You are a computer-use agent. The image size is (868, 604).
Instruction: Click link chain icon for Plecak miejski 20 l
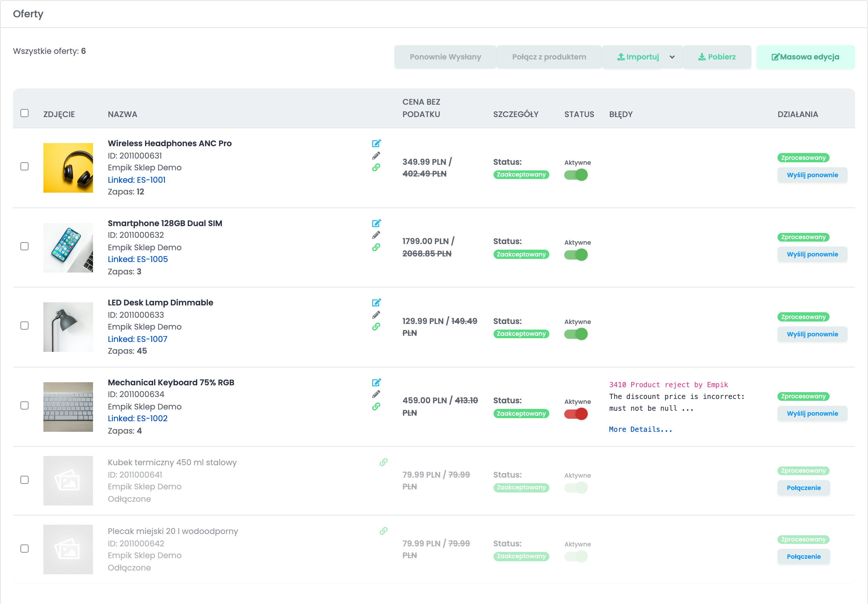coord(383,531)
